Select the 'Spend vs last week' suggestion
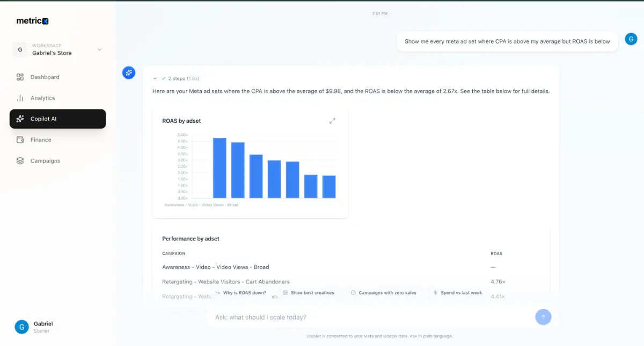Screen dimensions: 644x346 458,293
